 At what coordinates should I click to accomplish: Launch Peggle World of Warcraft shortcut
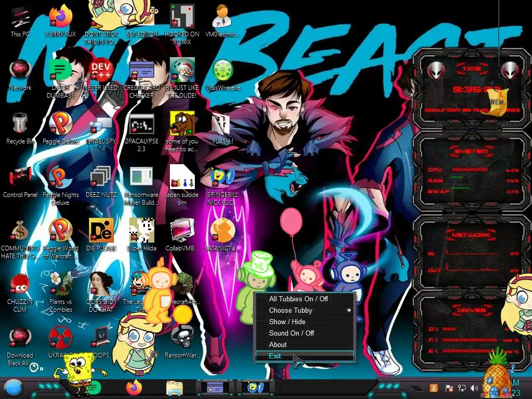(61, 239)
